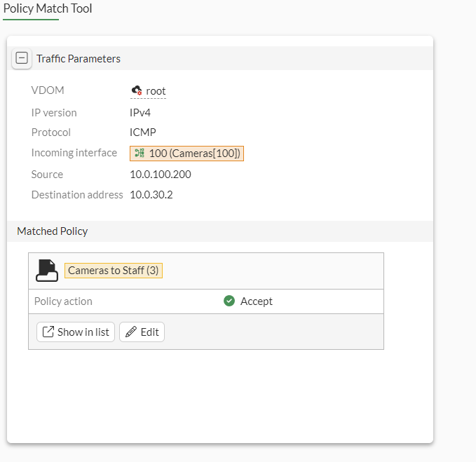This screenshot has width=476, height=462.
Task: Click the pencil icon on the Edit button
Action: [x=131, y=332]
